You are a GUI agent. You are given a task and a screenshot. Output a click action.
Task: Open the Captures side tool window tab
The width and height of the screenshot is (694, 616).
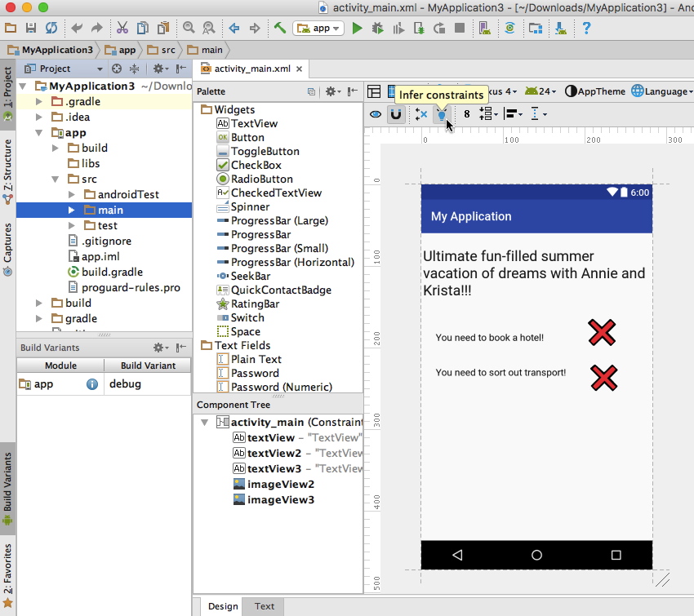tap(7, 250)
